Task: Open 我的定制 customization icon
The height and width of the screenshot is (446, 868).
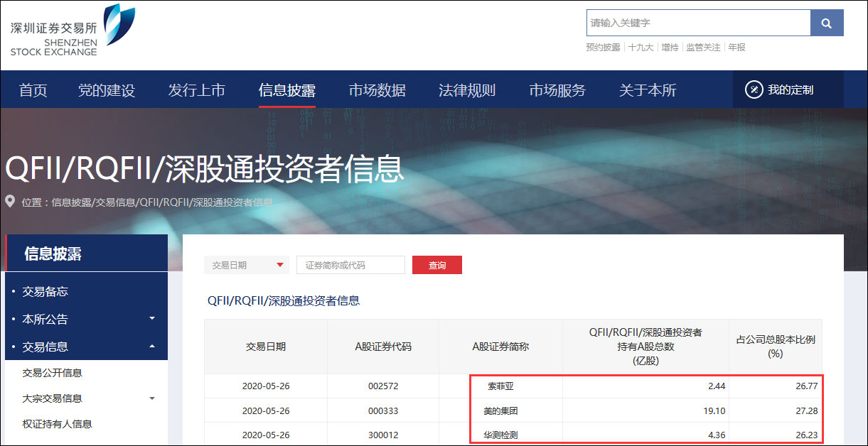Action: [754, 90]
